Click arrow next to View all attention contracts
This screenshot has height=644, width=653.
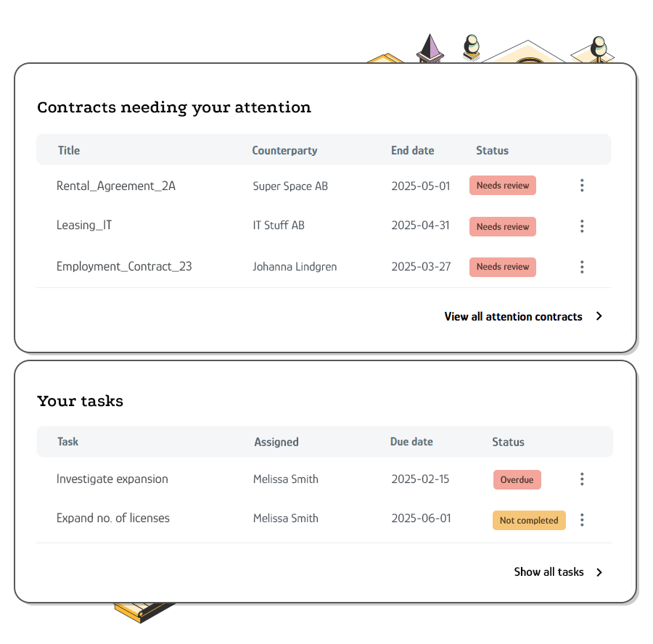click(x=599, y=316)
